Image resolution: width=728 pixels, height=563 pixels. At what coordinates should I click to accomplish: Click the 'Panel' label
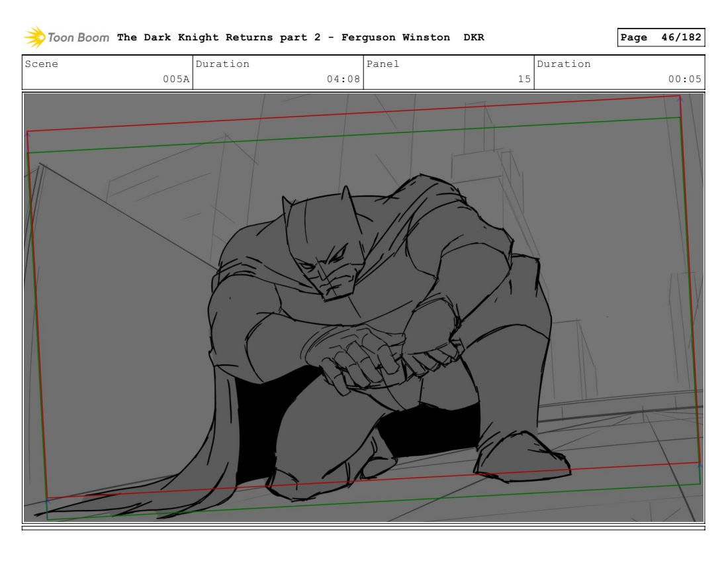(383, 64)
